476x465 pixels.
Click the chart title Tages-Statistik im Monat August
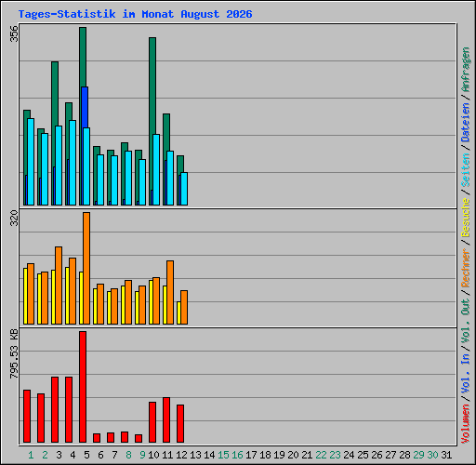coord(119,14)
